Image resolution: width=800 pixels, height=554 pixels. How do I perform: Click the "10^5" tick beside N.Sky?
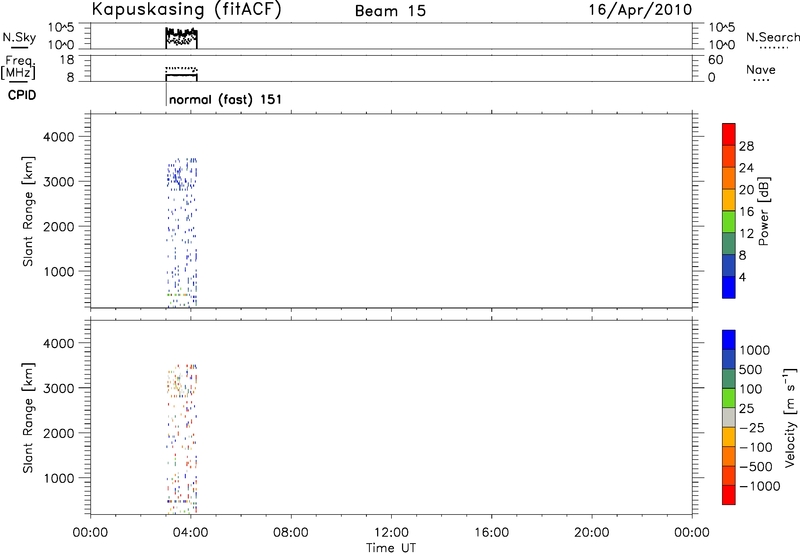(x=61, y=28)
